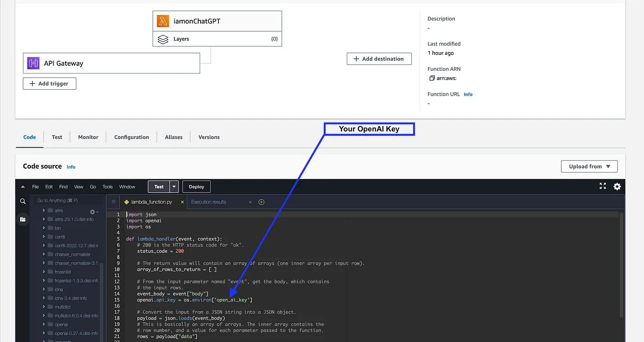Click the Layers stack icon
Viewport: 644px width, 342px height.
pos(163,39)
